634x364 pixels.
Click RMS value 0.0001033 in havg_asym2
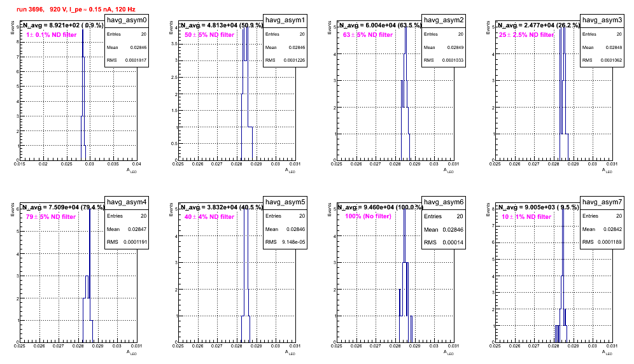pos(454,60)
